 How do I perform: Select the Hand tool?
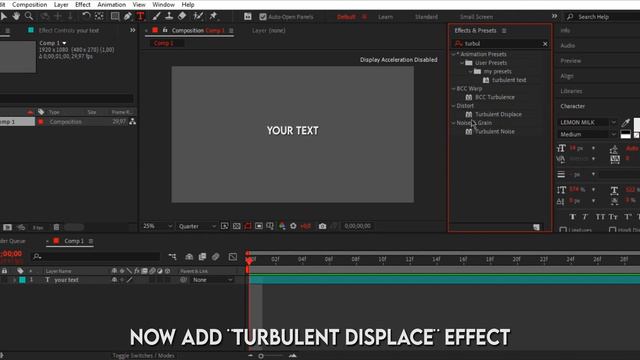tap(16, 16)
